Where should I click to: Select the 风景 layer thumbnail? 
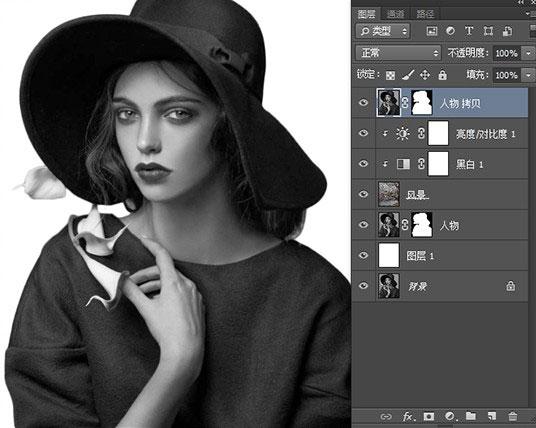coord(389,194)
